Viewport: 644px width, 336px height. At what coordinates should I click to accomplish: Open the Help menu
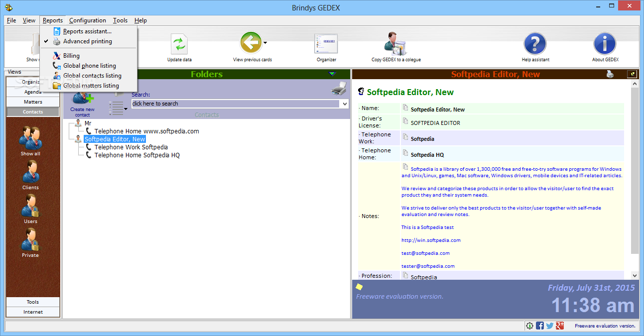coord(140,20)
